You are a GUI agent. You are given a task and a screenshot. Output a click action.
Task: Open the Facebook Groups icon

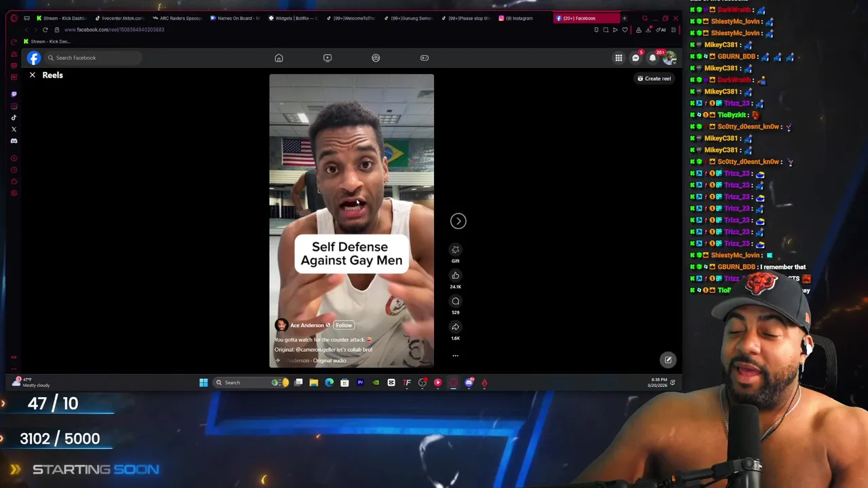(x=376, y=58)
